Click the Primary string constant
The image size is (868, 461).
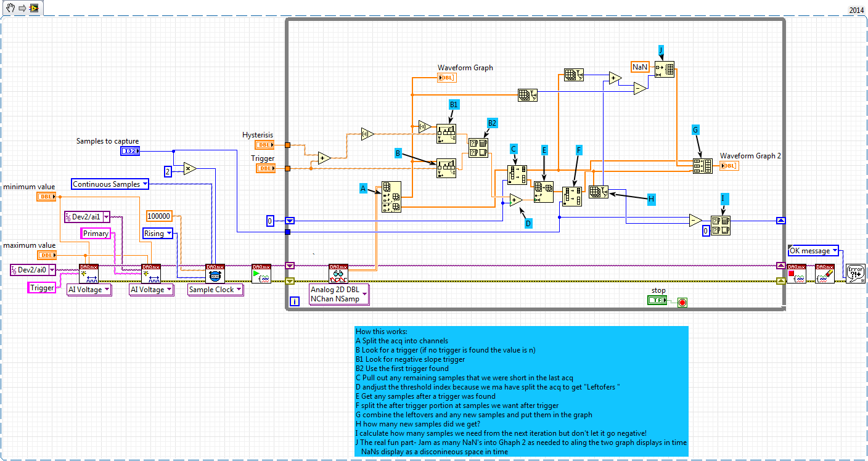pos(96,233)
